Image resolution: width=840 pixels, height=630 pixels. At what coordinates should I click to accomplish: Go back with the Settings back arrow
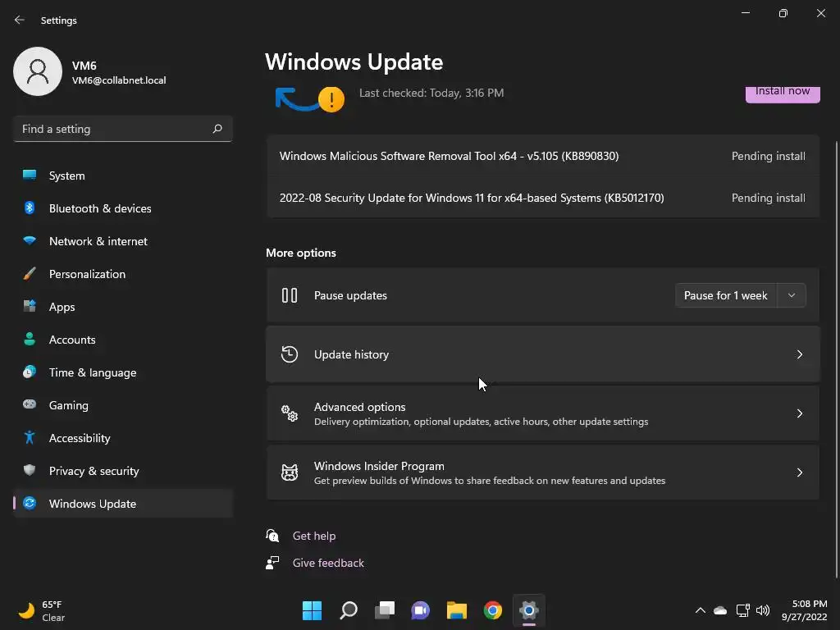pos(20,20)
